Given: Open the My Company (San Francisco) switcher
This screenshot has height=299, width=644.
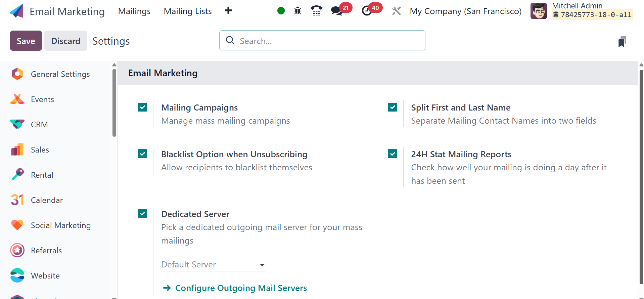Looking at the screenshot, I should point(465,11).
